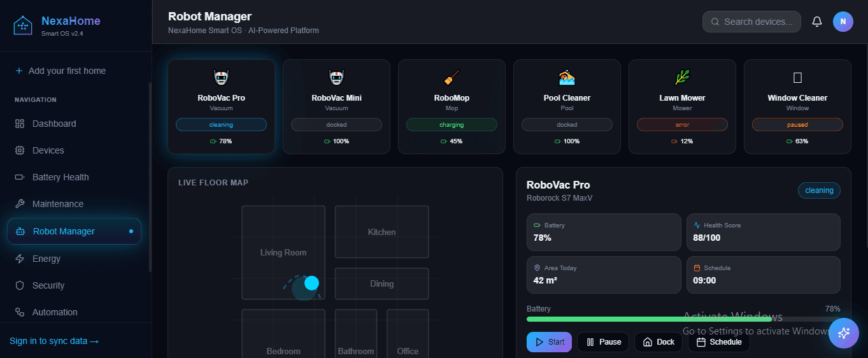Select the RoboVac Mini robot icon
The width and height of the screenshot is (868, 358).
coord(336,78)
